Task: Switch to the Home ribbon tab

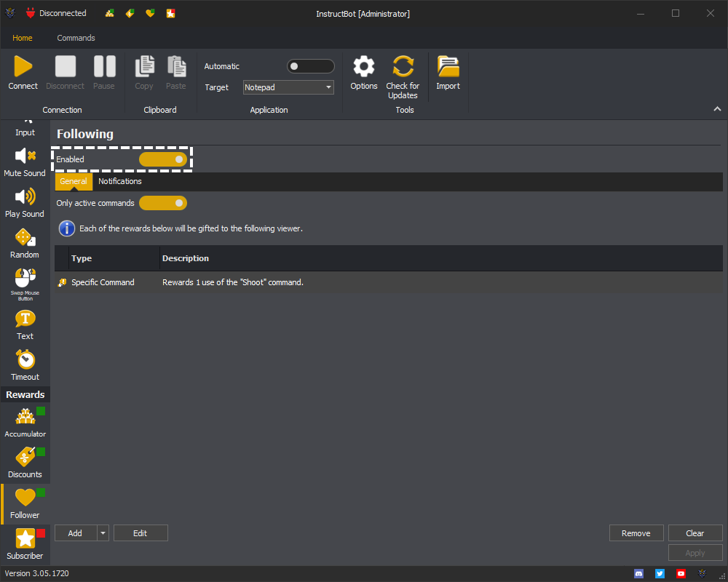Action: click(x=23, y=38)
